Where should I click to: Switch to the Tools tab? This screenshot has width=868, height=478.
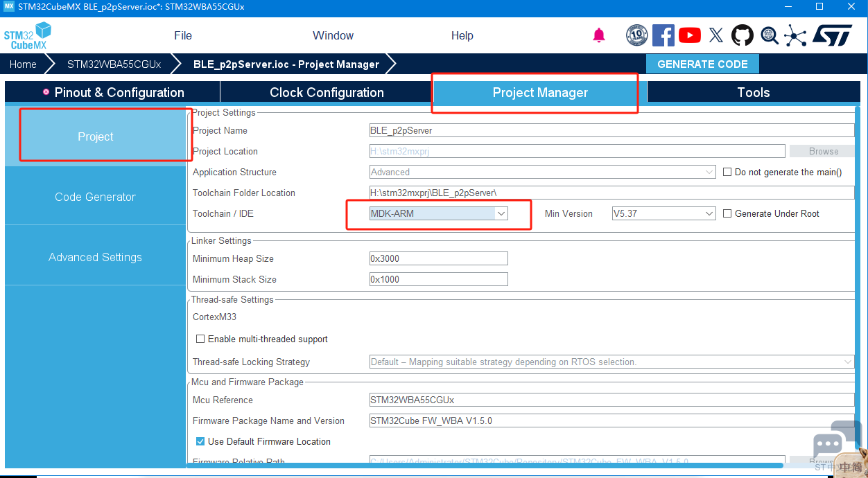click(754, 92)
